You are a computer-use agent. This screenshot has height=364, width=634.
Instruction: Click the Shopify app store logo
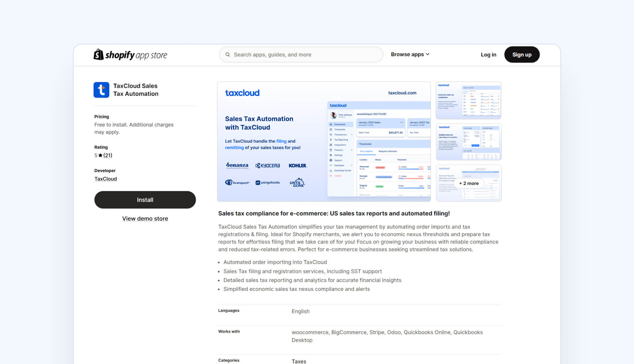coord(130,55)
